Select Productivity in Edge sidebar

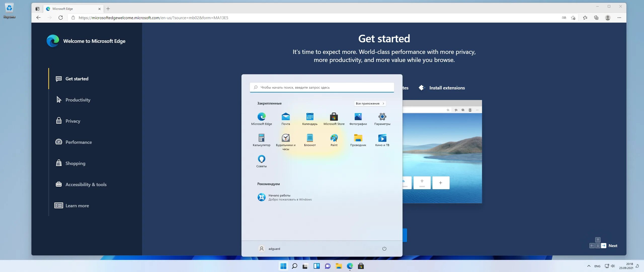[73, 100]
